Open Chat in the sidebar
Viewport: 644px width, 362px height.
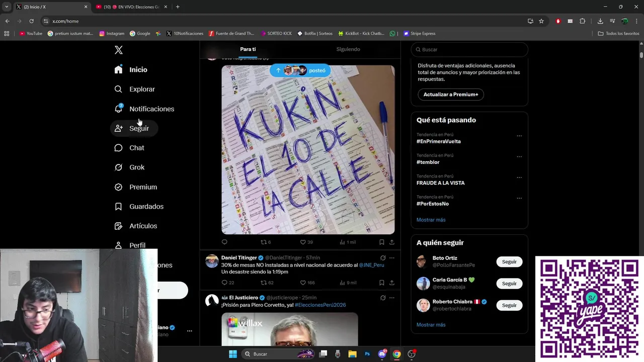point(130,148)
